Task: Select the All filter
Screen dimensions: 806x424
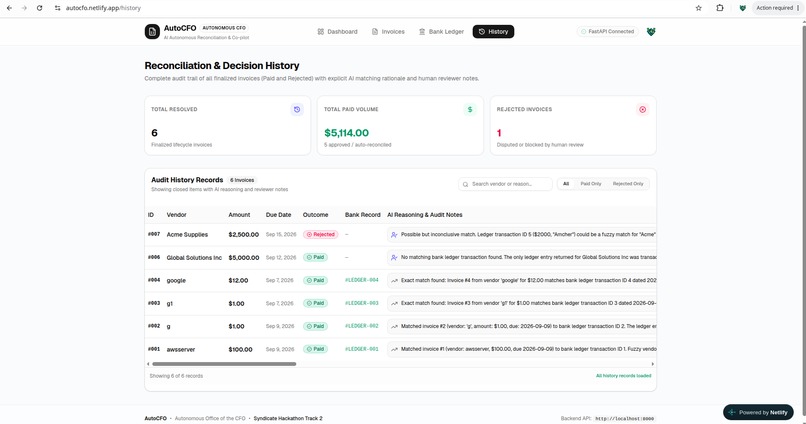Action: pos(566,184)
